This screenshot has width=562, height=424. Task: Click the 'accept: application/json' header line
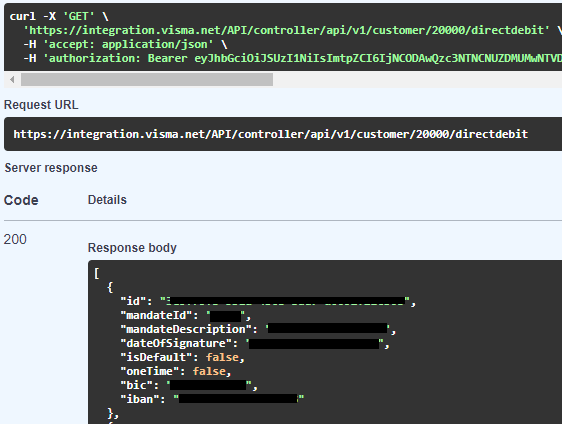125,44
